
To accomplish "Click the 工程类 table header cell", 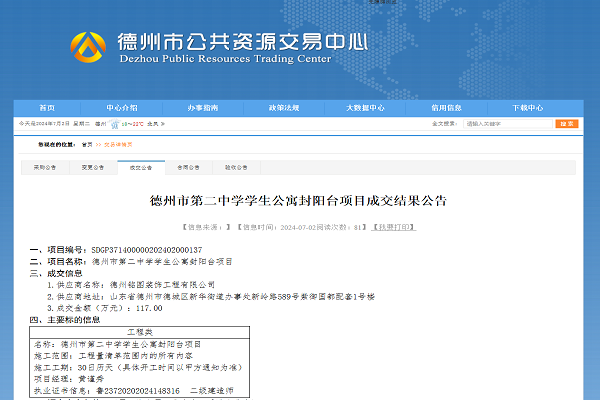I will pos(140,332).
